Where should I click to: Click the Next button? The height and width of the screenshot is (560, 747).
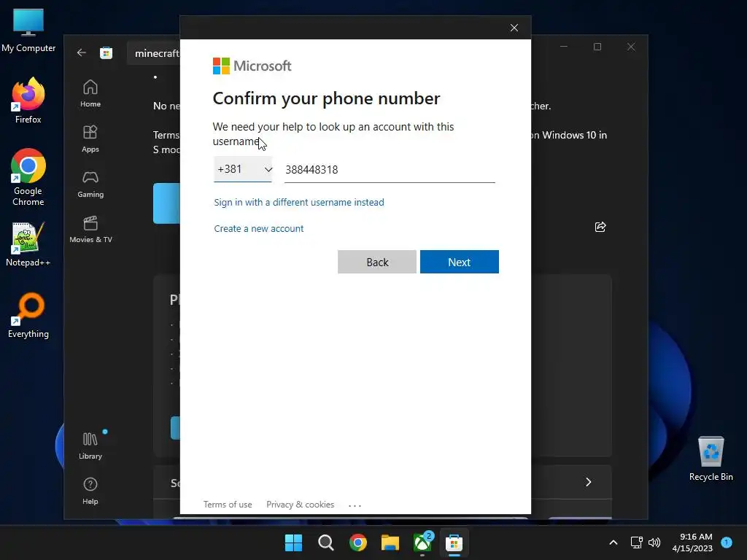[460, 262]
